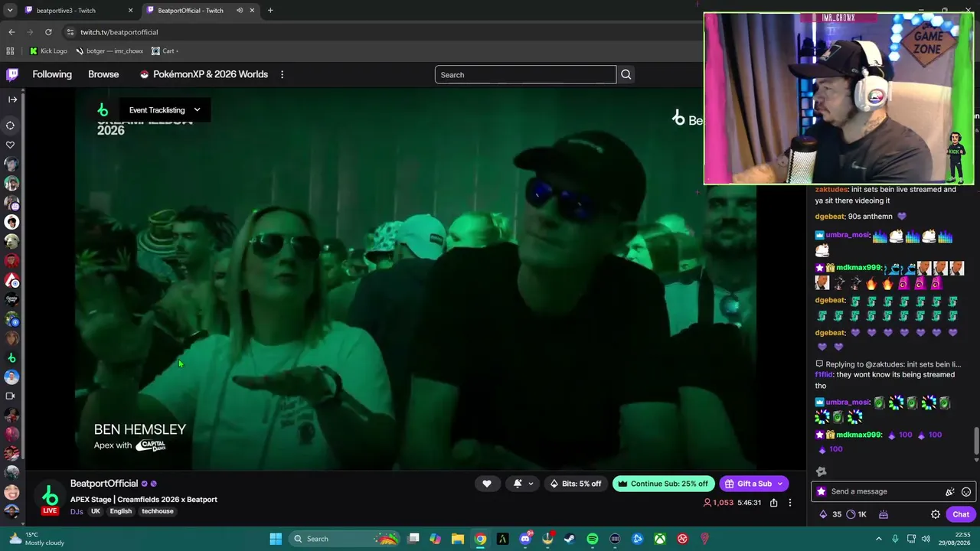Viewport: 980px width, 551px height.
Task: Show hidden system tray icons
Action: point(879,539)
